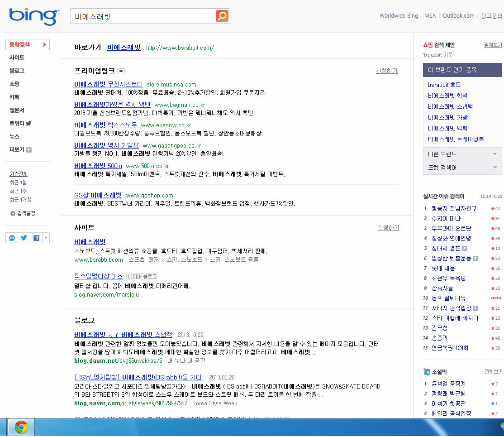Screen dimensions: 504x437
Task: Filter results by 최근 1개월
Action: (x=20, y=200)
